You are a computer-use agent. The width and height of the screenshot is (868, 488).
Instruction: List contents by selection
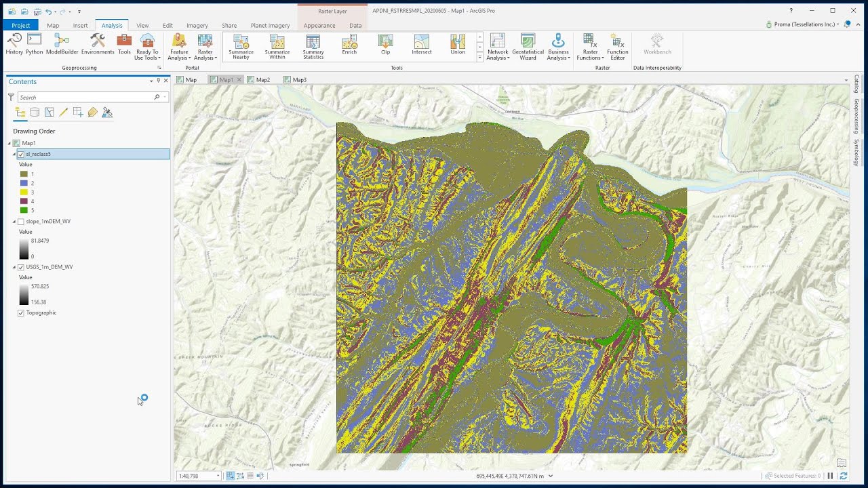[x=49, y=113]
